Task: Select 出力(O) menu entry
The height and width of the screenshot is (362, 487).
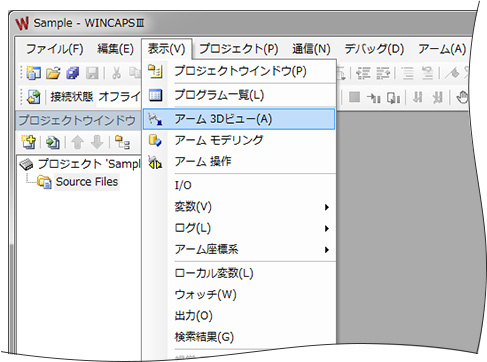Action: pyautogui.click(x=239, y=316)
